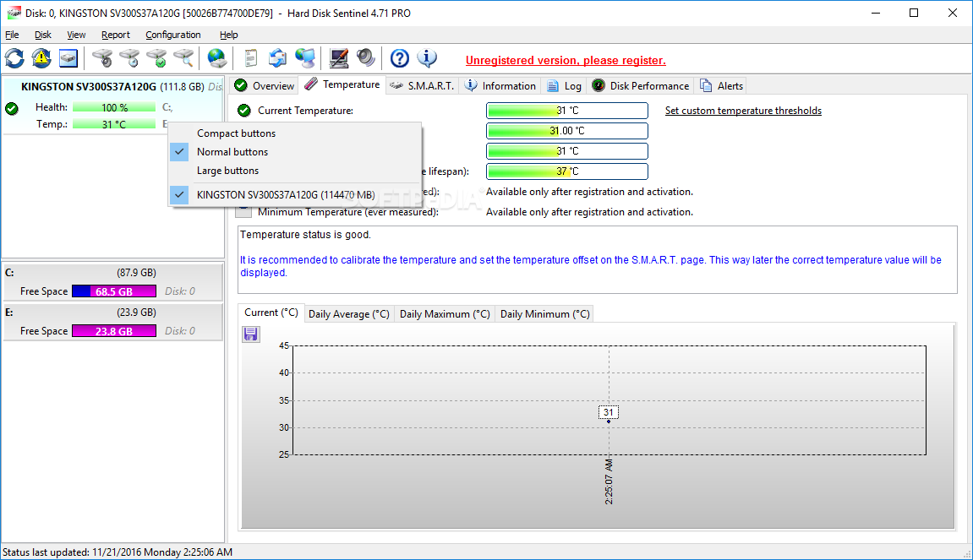
Task: Select the KINGSTON SV300S37A120G disk entry title
Action: pos(89,86)
